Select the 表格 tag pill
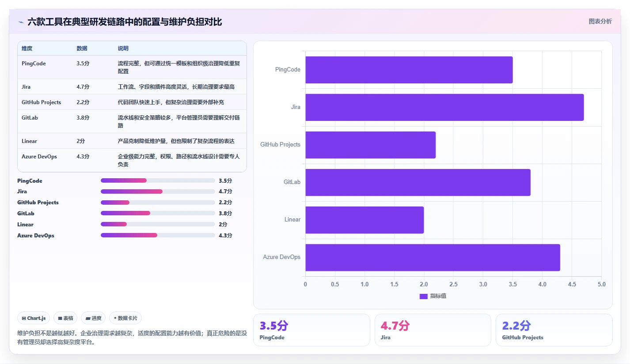 pyautogui.click(x=65, y=318)
